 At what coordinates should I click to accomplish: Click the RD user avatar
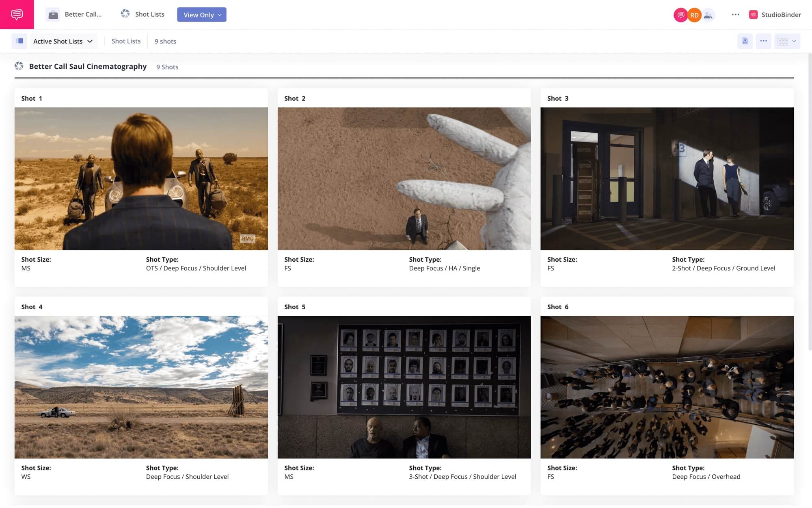click(x=694, y=15)
